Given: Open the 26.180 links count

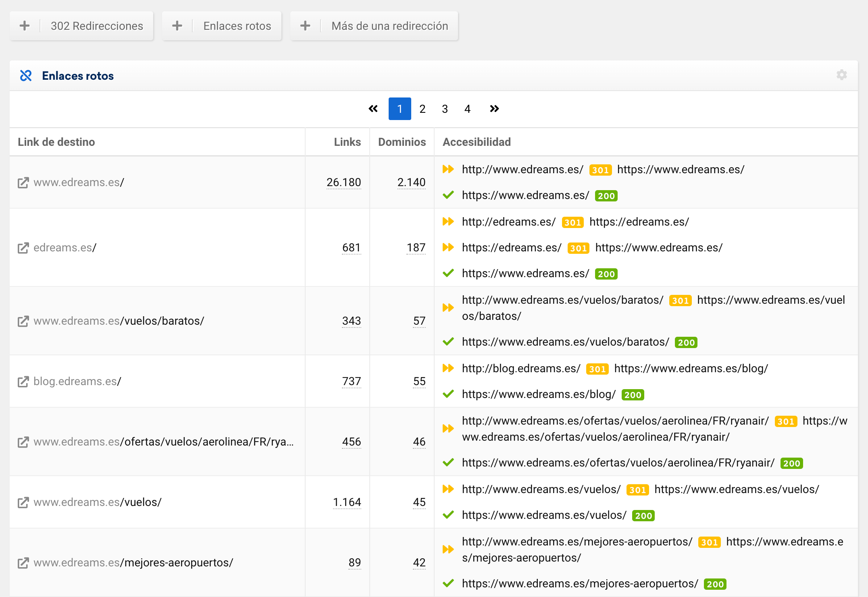Looking at the screenshot, I should [343, 182].
